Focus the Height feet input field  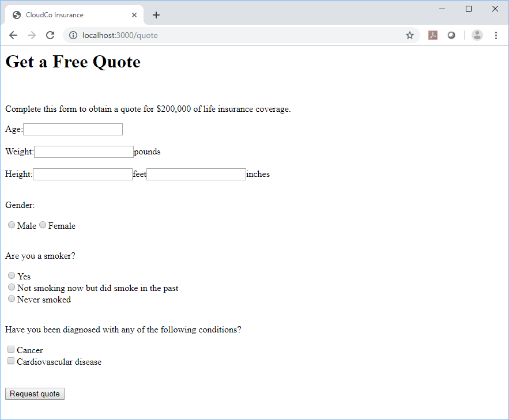pos(83,174)
